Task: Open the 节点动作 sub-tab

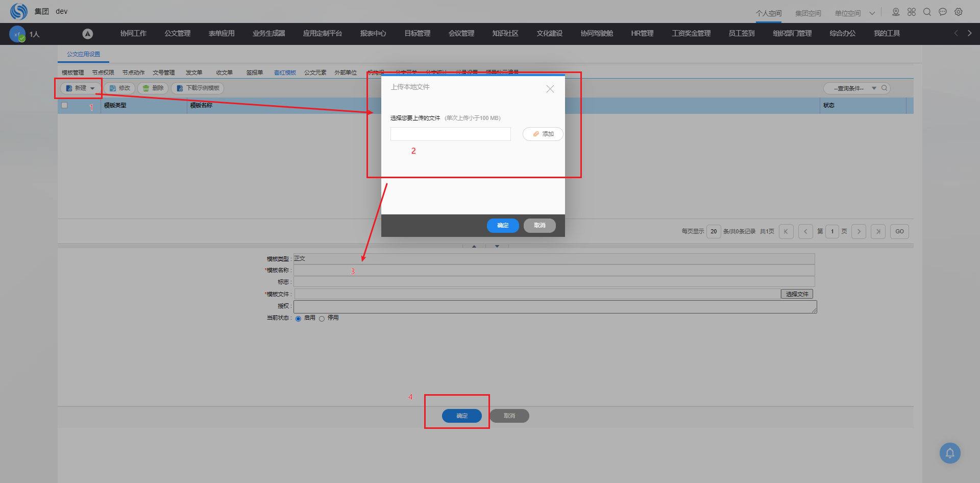Action: click(x=133, y=73)
